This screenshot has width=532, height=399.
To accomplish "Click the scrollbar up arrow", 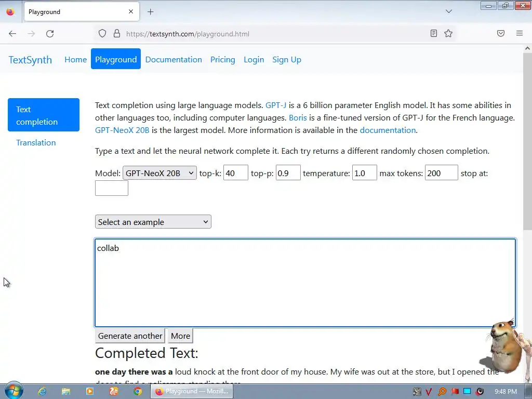I will point(527,48).
